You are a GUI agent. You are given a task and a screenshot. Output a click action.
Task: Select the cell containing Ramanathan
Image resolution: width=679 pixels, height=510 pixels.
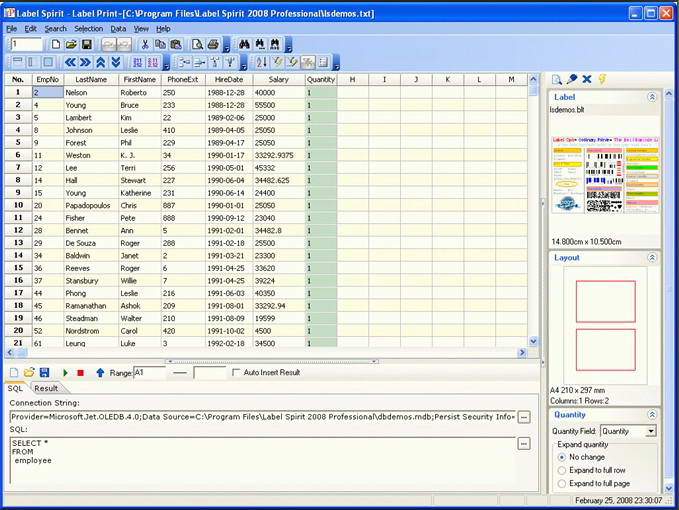pyautogui.click(x=91, y=306)
